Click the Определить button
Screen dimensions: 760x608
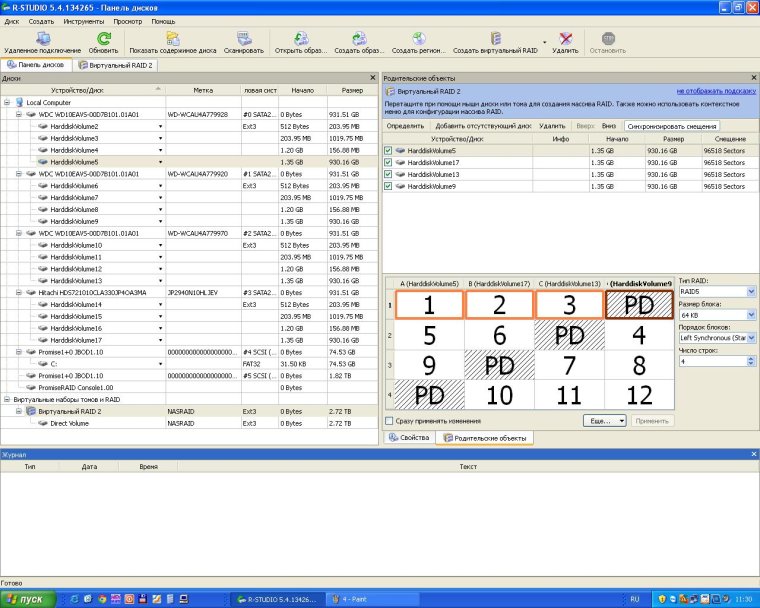coord(405,126)
